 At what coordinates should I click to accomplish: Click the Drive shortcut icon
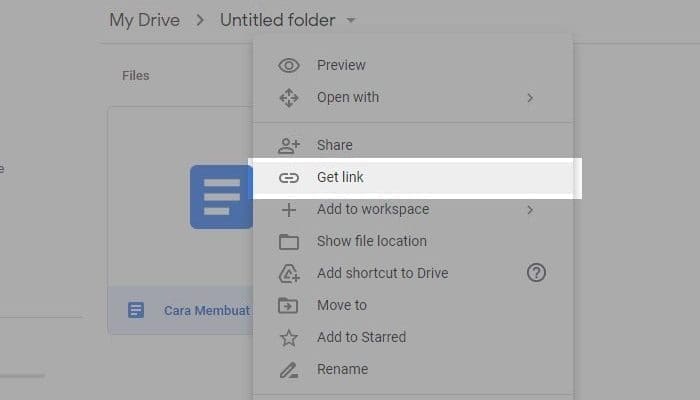(x=289, y=274)
